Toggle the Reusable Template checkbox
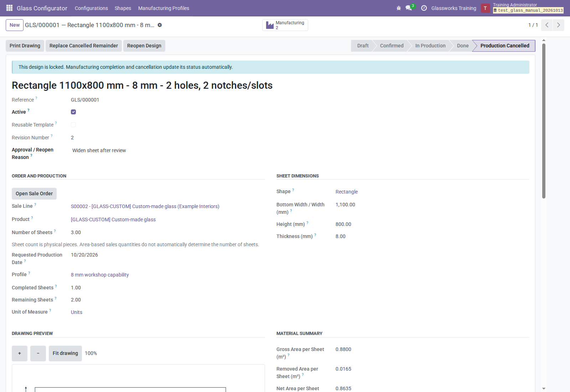This screenshot has width=570, height=392. [x=73, y=125]
